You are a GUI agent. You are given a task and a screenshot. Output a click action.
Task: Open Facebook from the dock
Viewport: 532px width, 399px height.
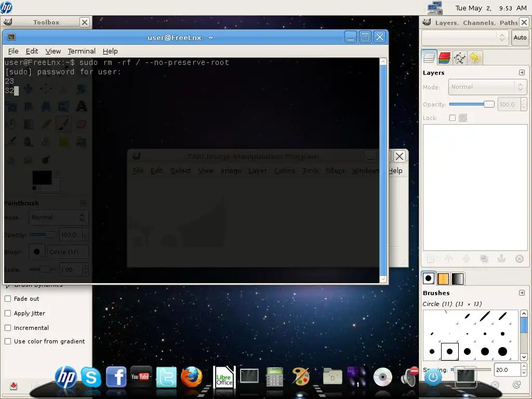[x=116, y=377]
